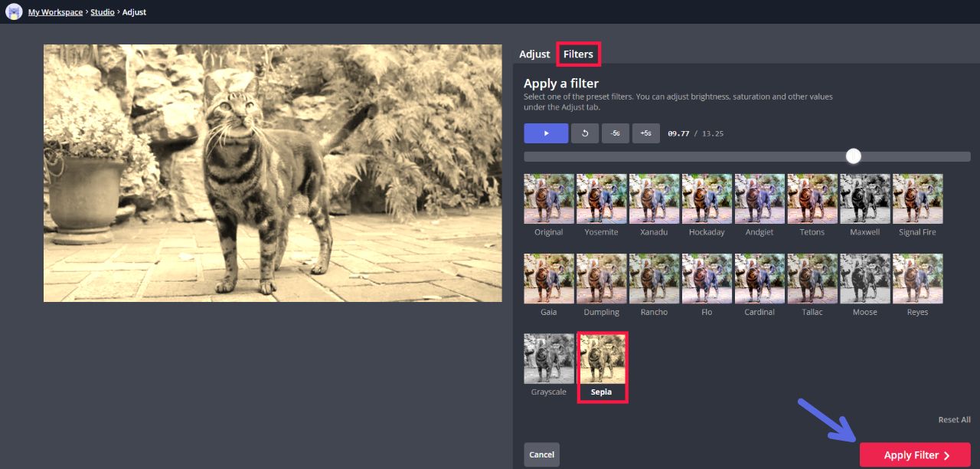Skip forward 5 seconds
This screenshot has width=980, height=469.
coord(645,133)
